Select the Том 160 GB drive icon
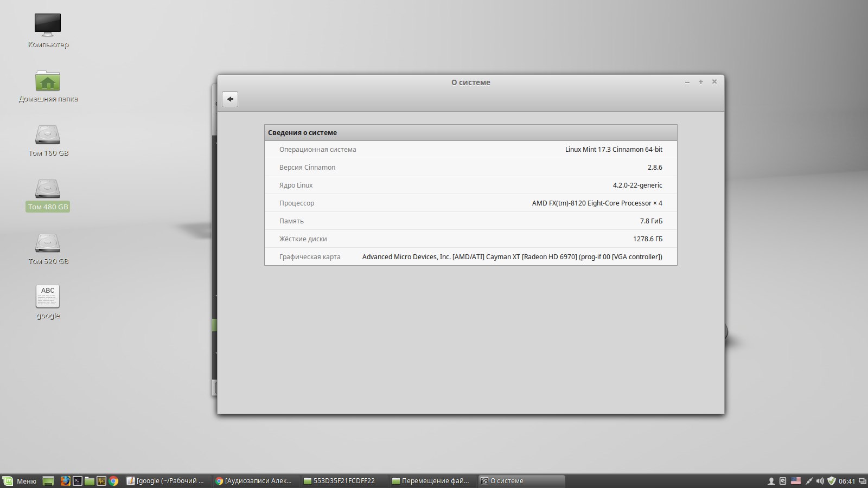 coord(48,135)
